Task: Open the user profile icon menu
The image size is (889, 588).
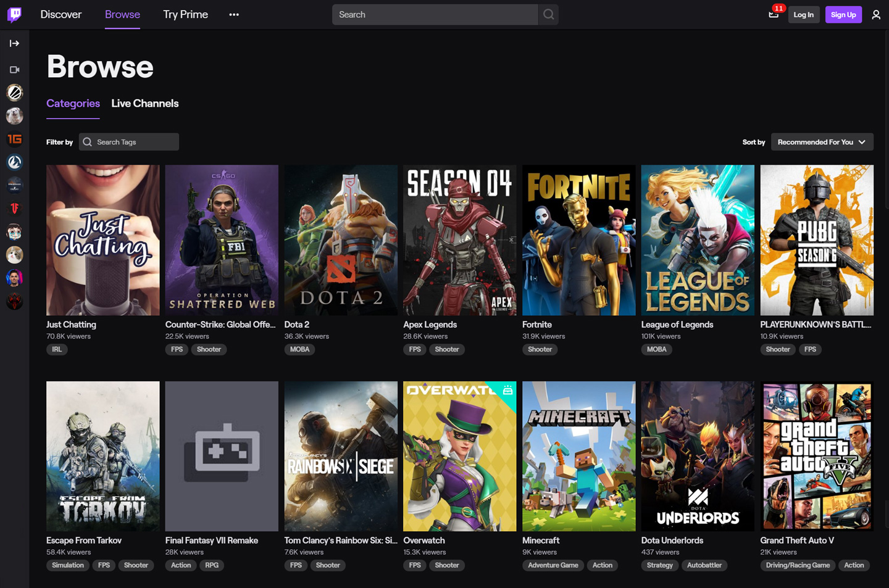Action: pos(876,14)
